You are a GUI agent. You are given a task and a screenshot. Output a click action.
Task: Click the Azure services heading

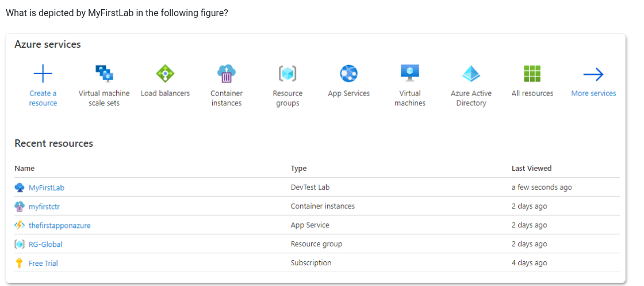point(48,44)
